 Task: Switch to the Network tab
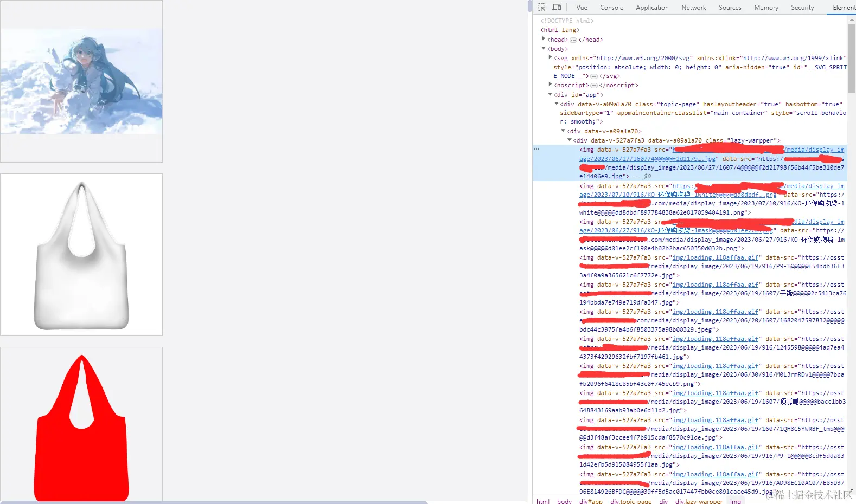point(694,8)
